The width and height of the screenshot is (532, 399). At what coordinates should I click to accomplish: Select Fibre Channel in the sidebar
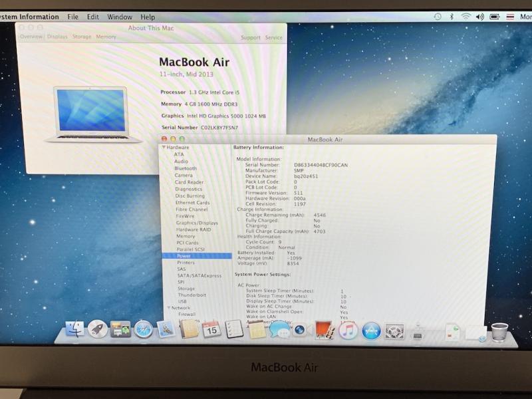[192, 209]
